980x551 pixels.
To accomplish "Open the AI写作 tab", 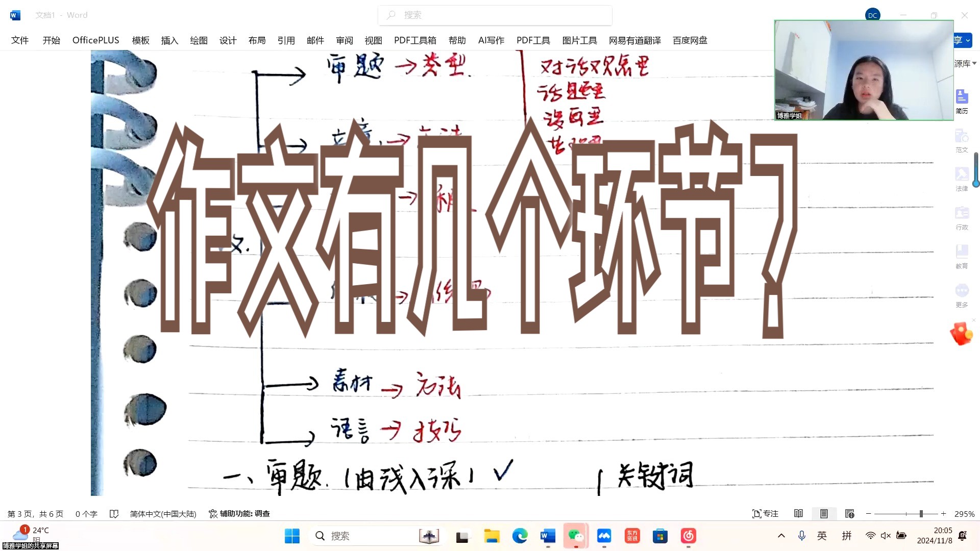I will [x=491, y=40].
